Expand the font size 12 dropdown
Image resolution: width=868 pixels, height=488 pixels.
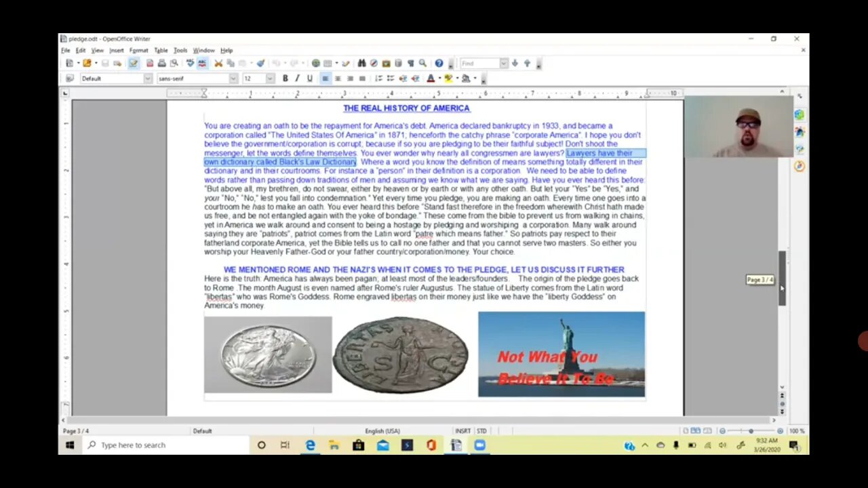pos(270,79)
